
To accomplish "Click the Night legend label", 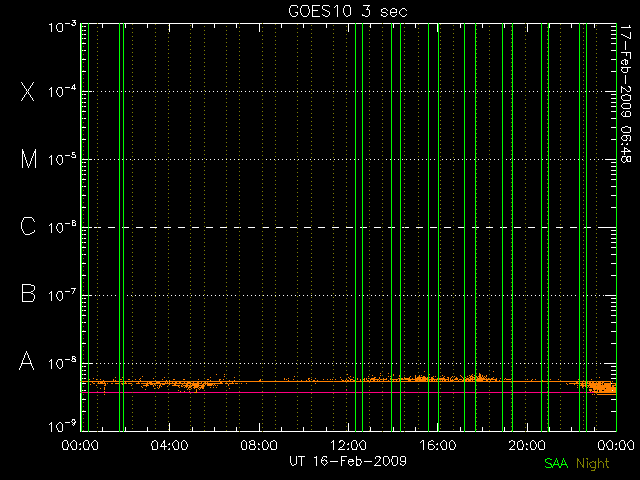I will (x=593, y=464).
